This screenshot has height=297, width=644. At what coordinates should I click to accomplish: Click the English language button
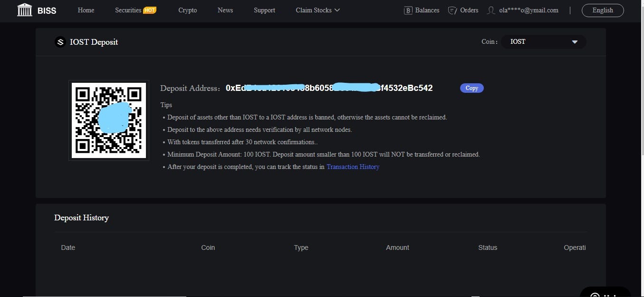[x=603, y=10]
